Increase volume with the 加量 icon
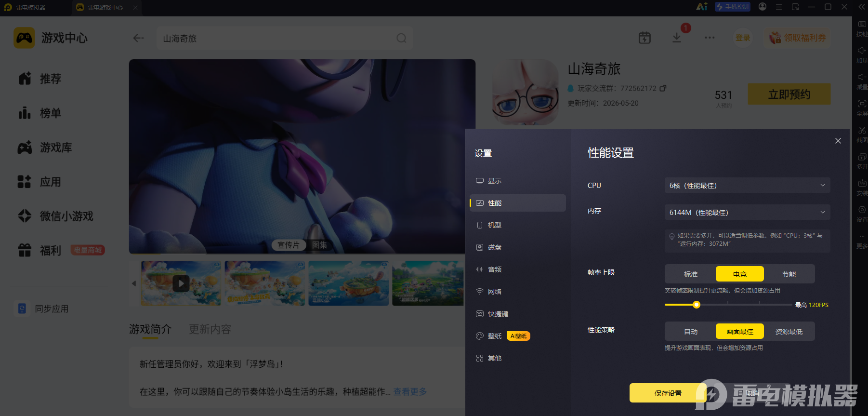The image size is (868, 416). tap(862, 55)
